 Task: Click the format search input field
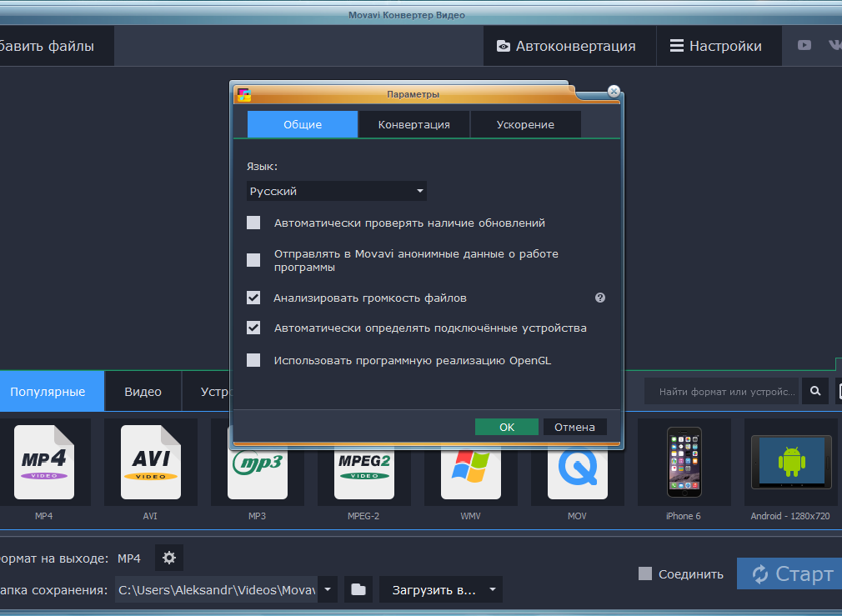coord(723,392)
